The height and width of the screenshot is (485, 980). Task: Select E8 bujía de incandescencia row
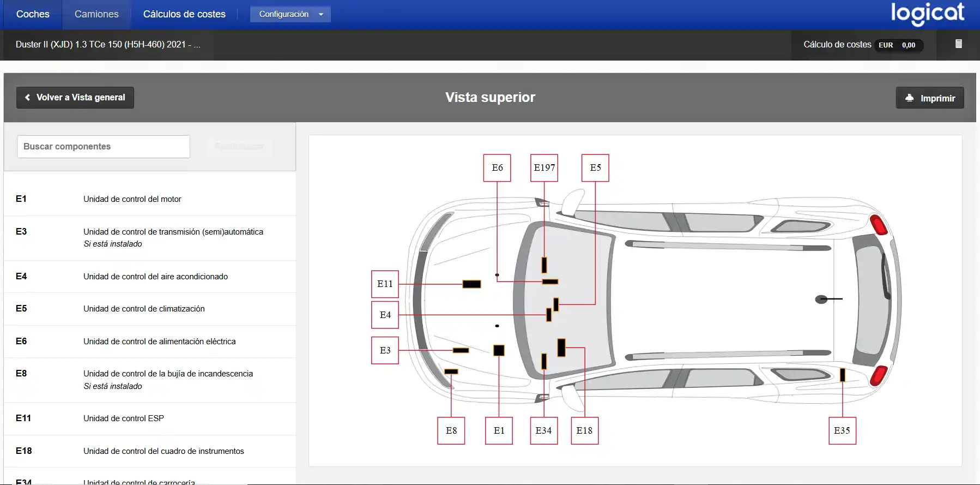pyautogui.click(x=150, y=380)
